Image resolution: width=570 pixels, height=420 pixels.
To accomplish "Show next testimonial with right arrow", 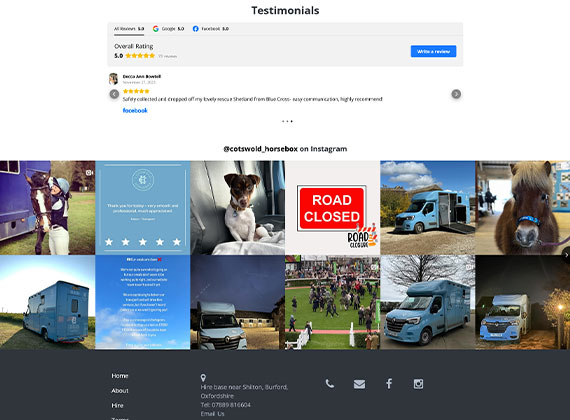I will (456, 94).
